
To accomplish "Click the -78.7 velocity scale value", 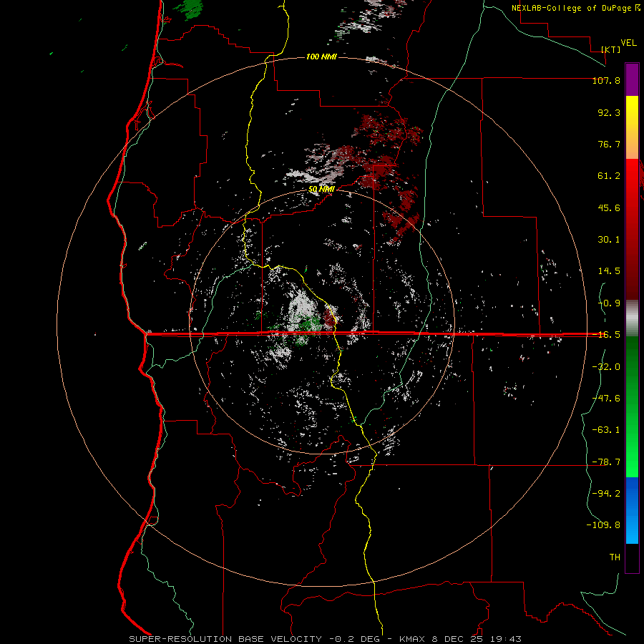I will (606, 462).
